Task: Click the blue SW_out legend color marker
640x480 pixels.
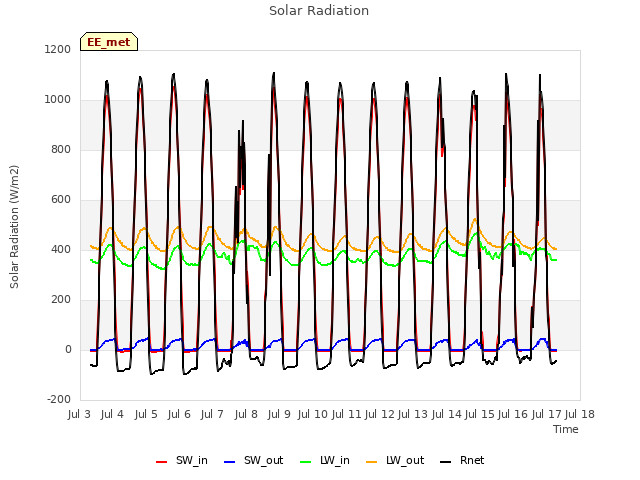Action: tap(230, 462)
